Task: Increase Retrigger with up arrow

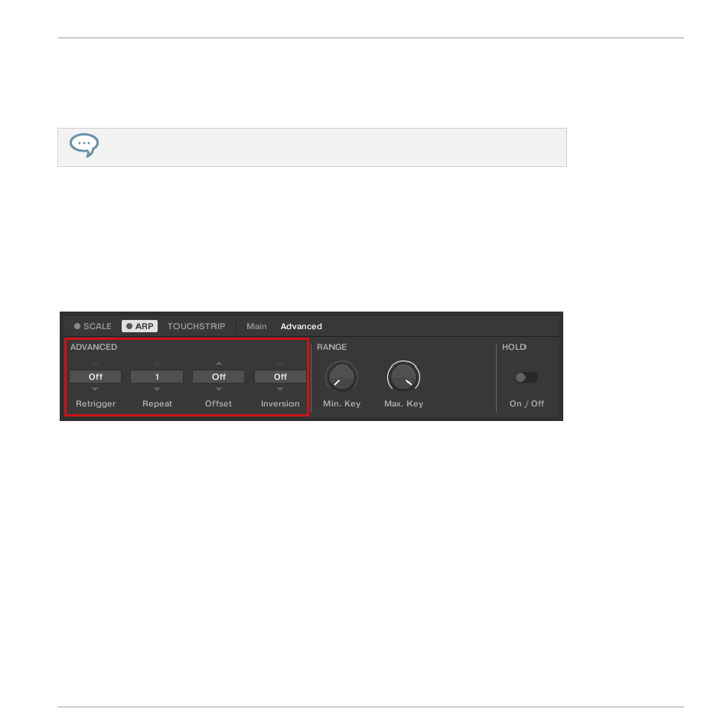Action: 95,364
